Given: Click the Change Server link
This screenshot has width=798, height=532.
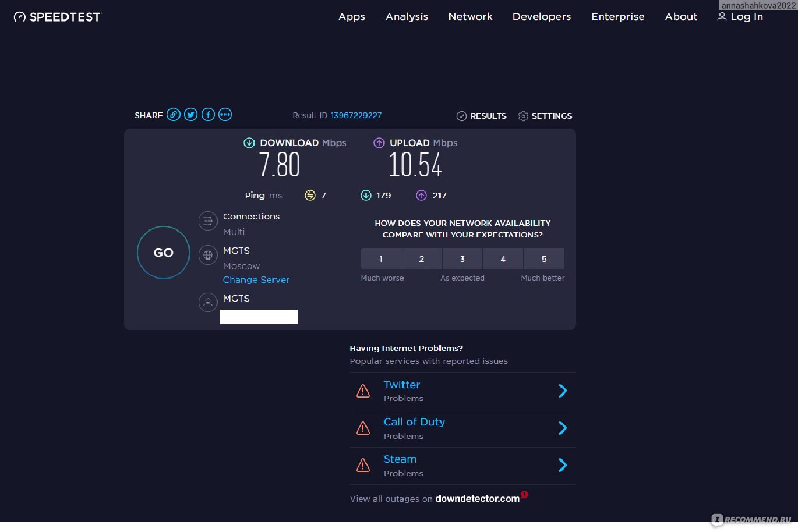Looking at the screenshot, I should click(256, 279).
